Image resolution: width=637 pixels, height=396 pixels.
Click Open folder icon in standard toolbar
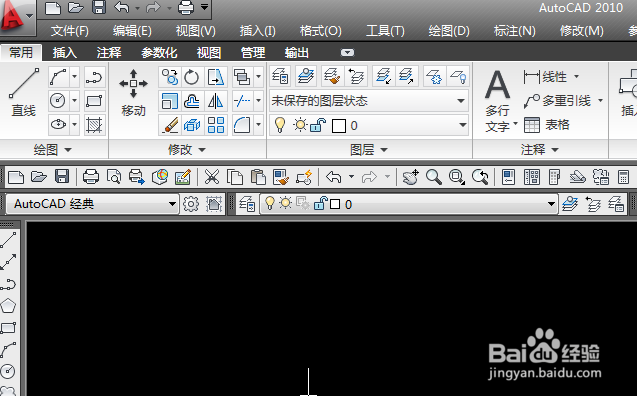tap(39, 177)
